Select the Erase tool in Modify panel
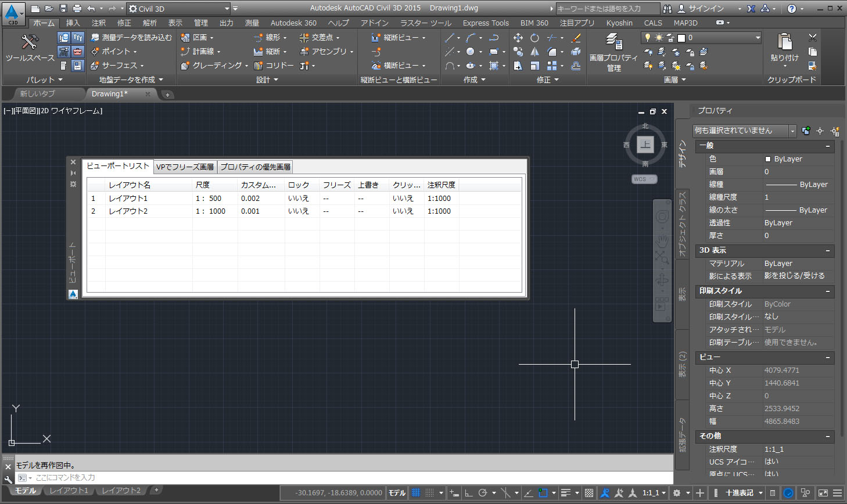Viewport: 847px width, 504px height. click(576, 38)
